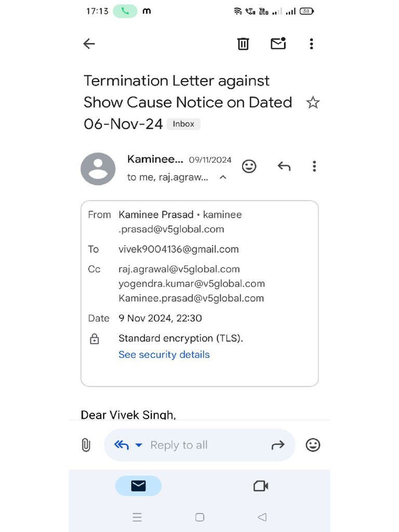This screenshot has height=532, width=399.
Task: Switch to Mail tab at bottom
Action: (x=138, y=486)
